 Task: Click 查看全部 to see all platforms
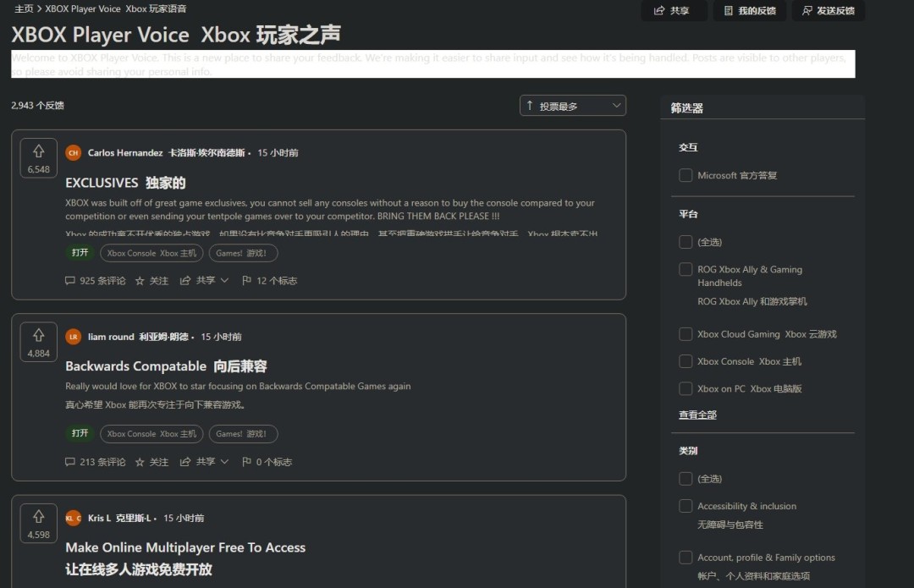pos(697,415)
